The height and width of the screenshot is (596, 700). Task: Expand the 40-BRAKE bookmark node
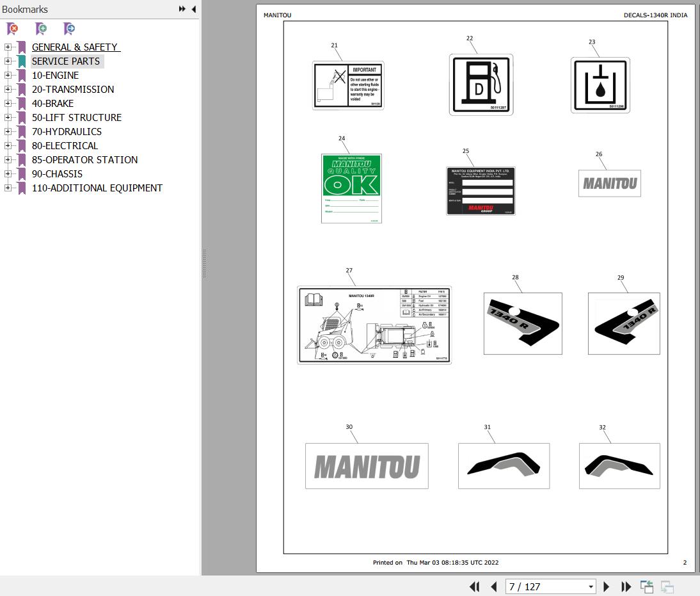[x=8, y=103]
